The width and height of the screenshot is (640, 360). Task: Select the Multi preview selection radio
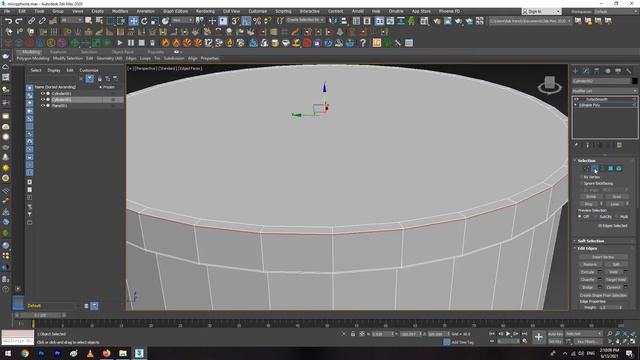(x=616, y=217)
